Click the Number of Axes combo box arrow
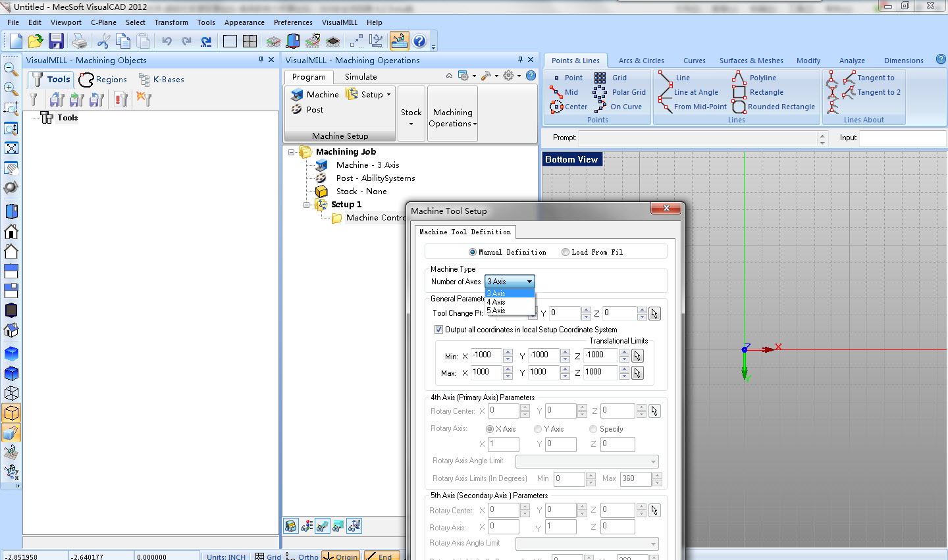Image resolution: width=948 pixels, height=560 pixels. pyautogui.click(x=529, y=282)
